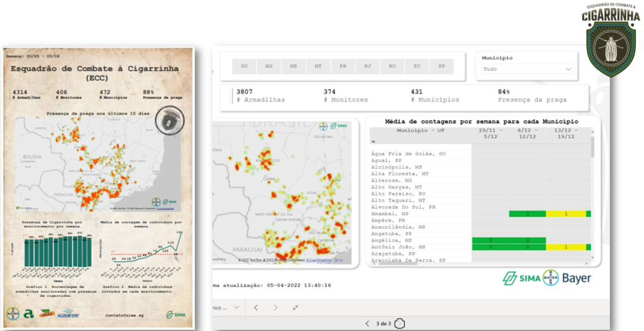Filter dashboard by state SP
This screenshot has height=331, width=644.
coord(441,67)
